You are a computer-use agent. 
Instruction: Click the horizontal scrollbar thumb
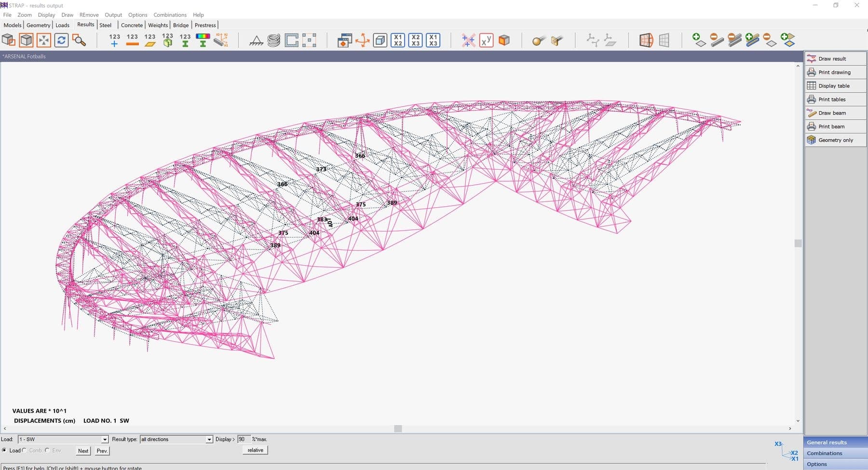pos(398,429)
